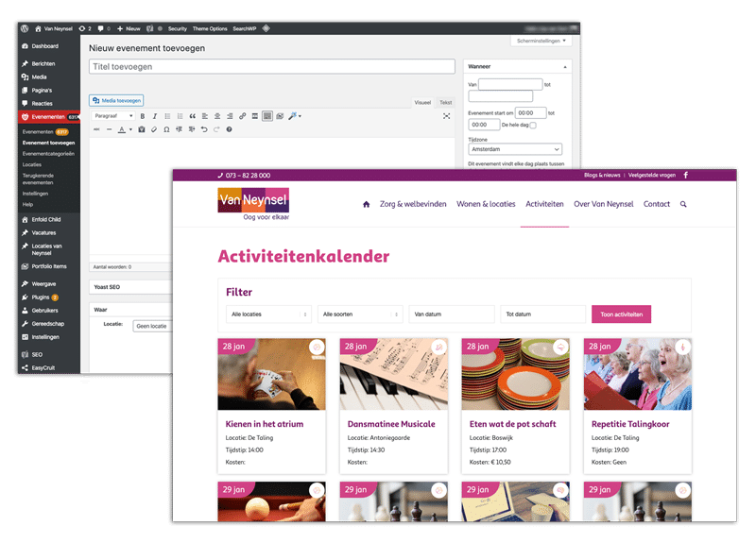The image size is (756, 543).
Task: Switch to the Visueel editor tab
Action: (x=422, y=102)
